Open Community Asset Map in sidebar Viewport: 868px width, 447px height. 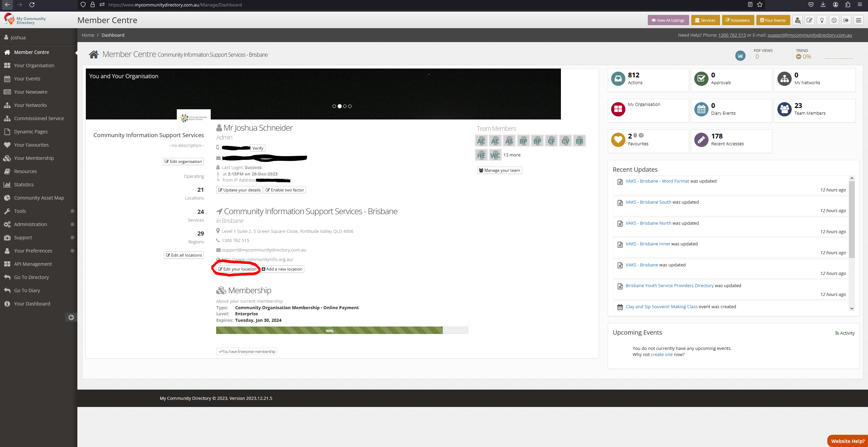(38, 198)
